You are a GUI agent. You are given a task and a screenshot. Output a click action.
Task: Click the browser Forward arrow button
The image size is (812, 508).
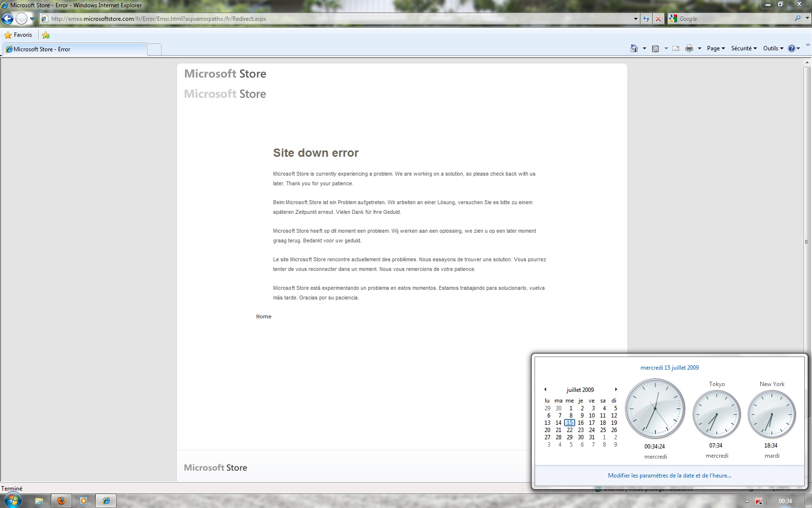(x=21, y=19)
